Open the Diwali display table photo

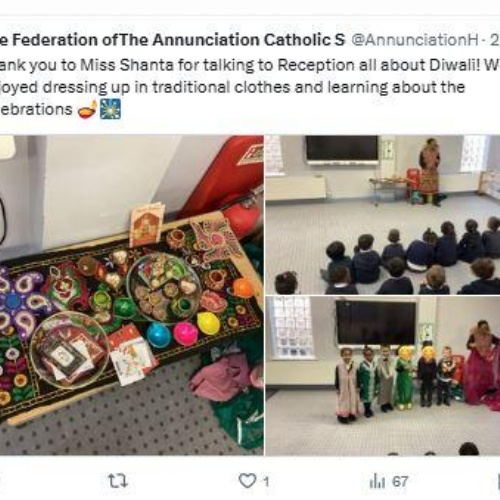pos(132,295)
